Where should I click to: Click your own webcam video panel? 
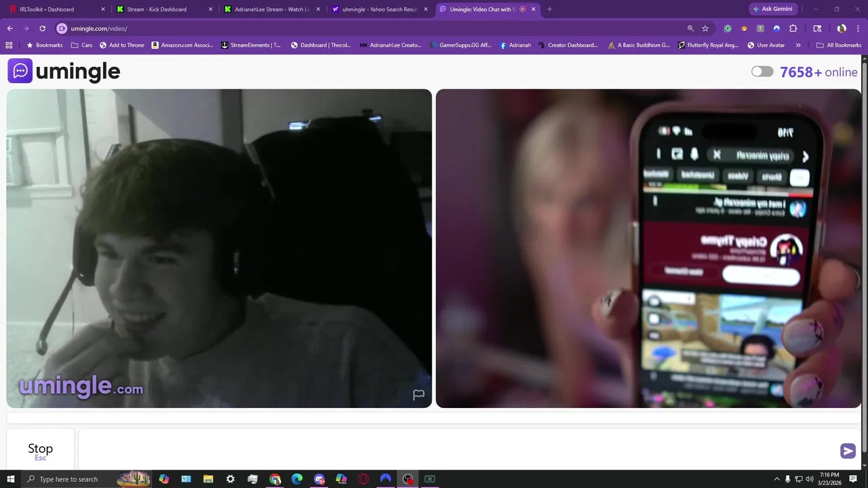pos(648,248)
